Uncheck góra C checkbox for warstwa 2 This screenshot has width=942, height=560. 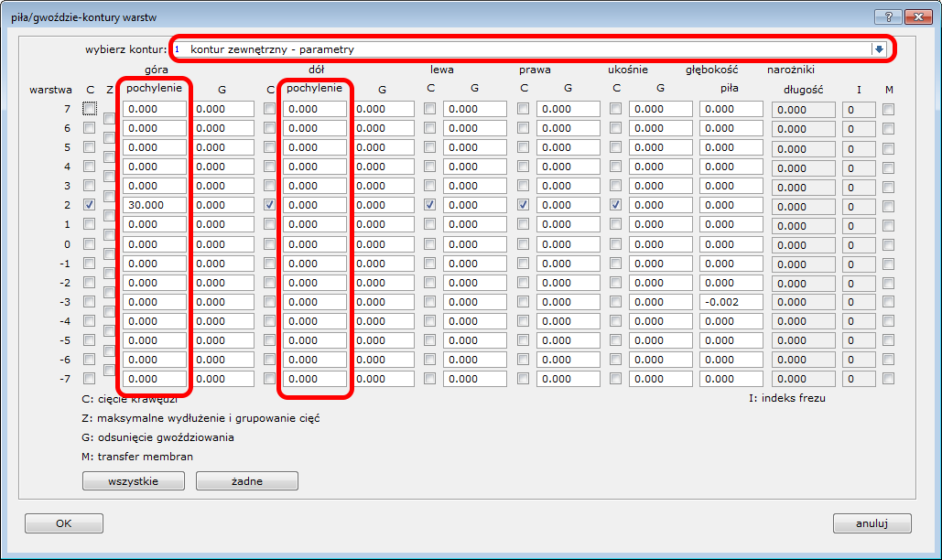tap(89, 205)
